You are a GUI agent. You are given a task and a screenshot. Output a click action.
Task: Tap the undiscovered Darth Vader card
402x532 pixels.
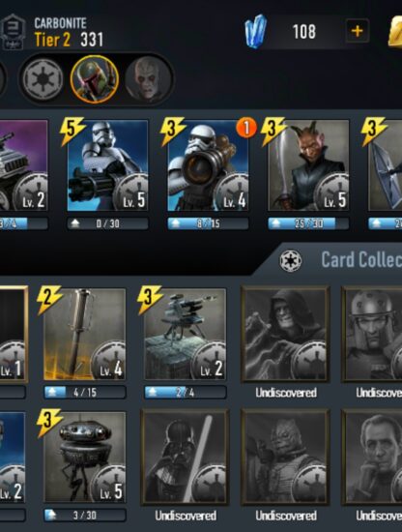click(186, 457)
